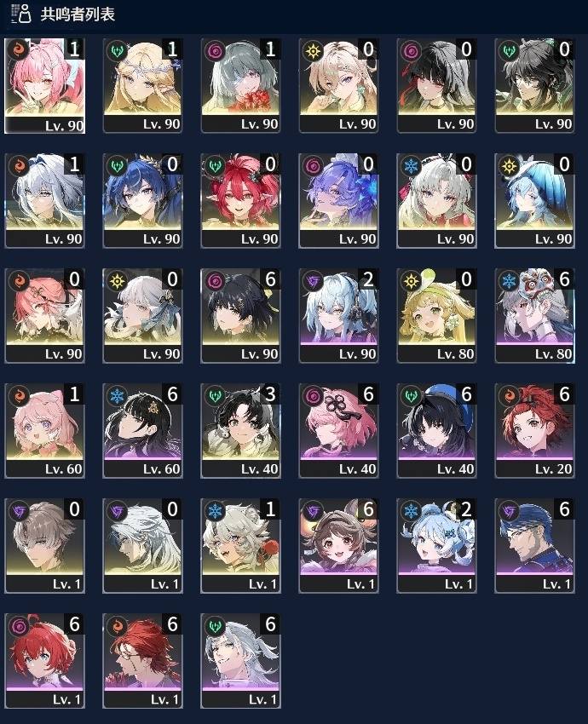Click the Fusion icon on the pink cat-eared Lv. 60 card
Viewport: 588px width, 724px height.
[x=20, y=396]
